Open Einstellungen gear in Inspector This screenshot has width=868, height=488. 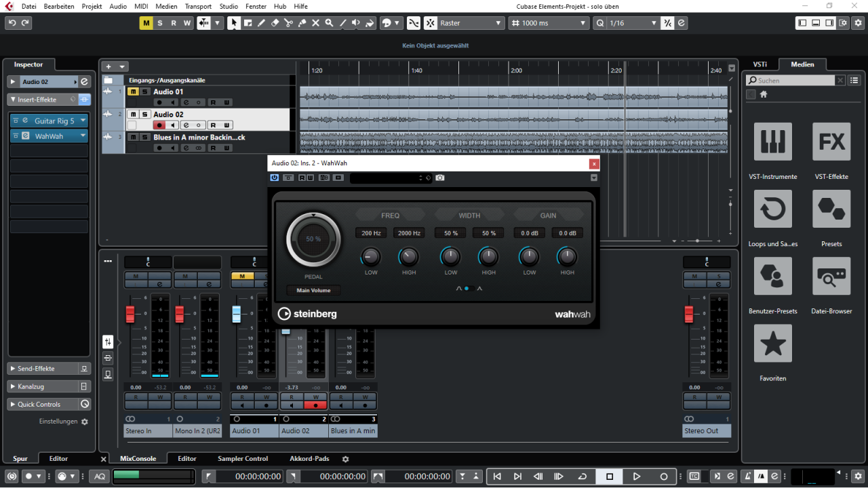pyautogui.click(x=85, y=422)
